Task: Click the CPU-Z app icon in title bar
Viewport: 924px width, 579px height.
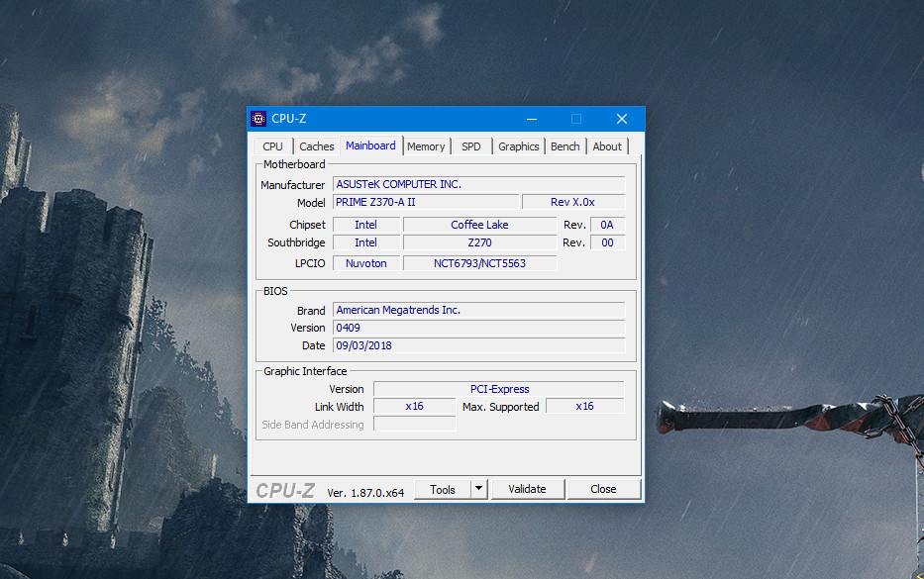Action: (x=258, y=119)
